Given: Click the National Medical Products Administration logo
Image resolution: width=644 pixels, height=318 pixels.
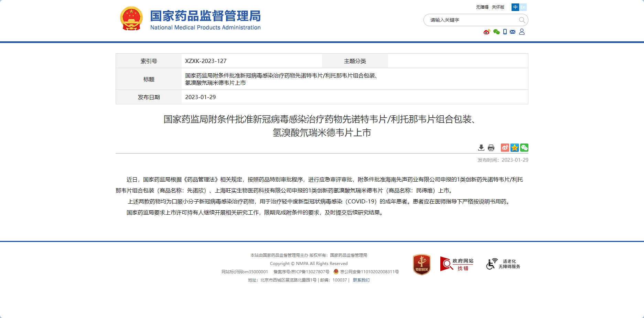Looking at the screenshot, I should [190, 19].
